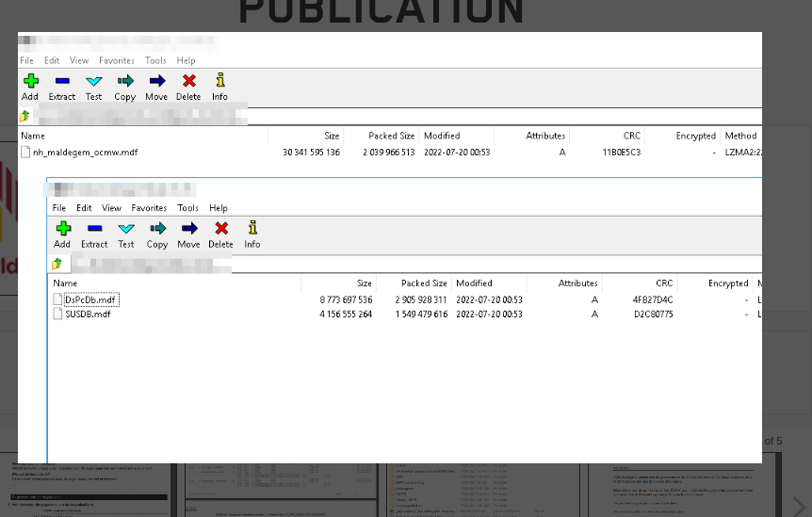Open Favorites menu in upper window
This screenshot has height=517, width=812.
tap(117, 60)
